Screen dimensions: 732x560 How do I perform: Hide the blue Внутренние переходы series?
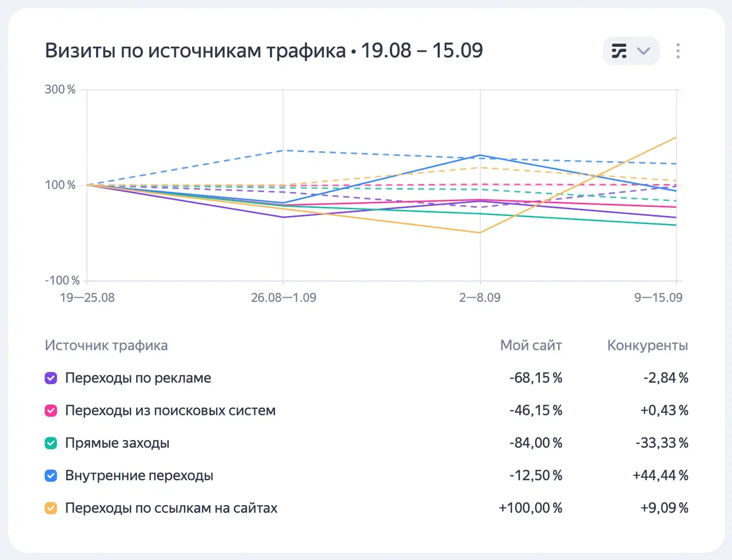[x=51, y=476]
